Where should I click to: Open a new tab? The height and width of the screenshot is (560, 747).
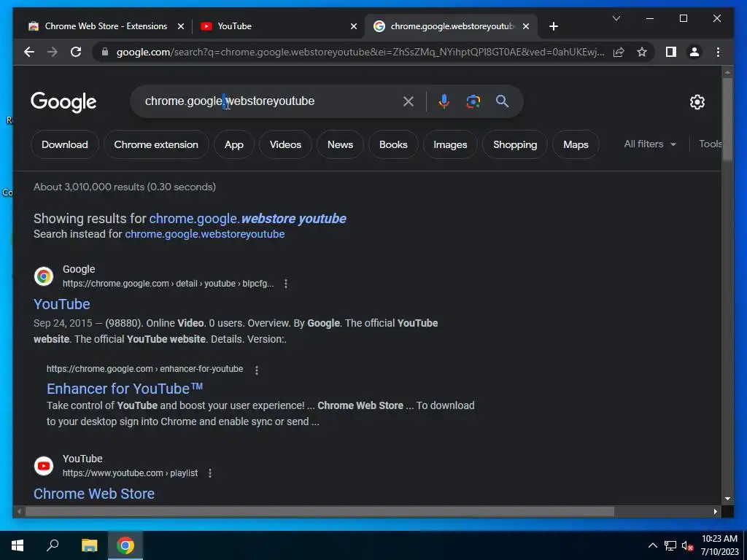(553, 26)
